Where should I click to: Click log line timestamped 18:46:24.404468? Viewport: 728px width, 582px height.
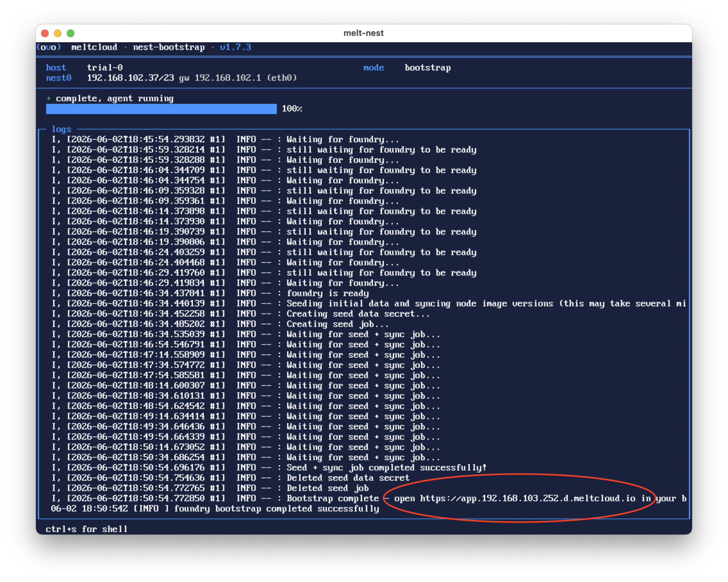click(x=225, y=262)
